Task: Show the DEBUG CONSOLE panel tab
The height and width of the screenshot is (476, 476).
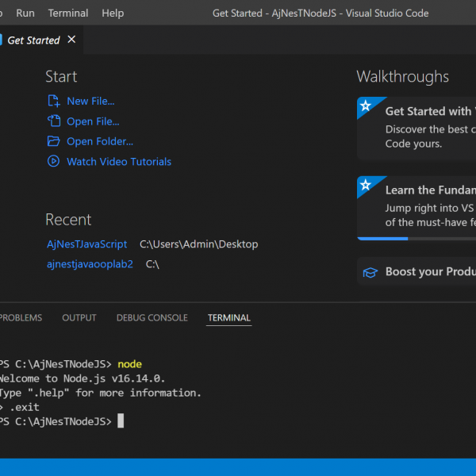Action: [x=152, y=317]
